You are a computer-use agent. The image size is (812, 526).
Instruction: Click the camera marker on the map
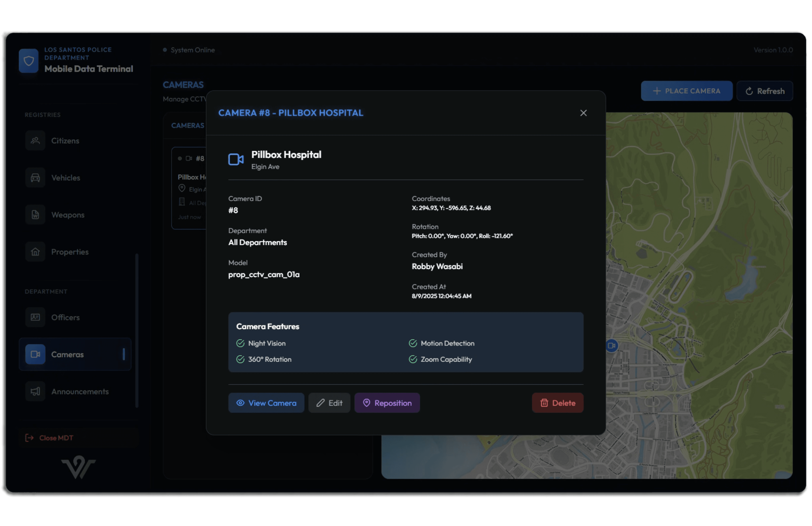click(612, 346)
